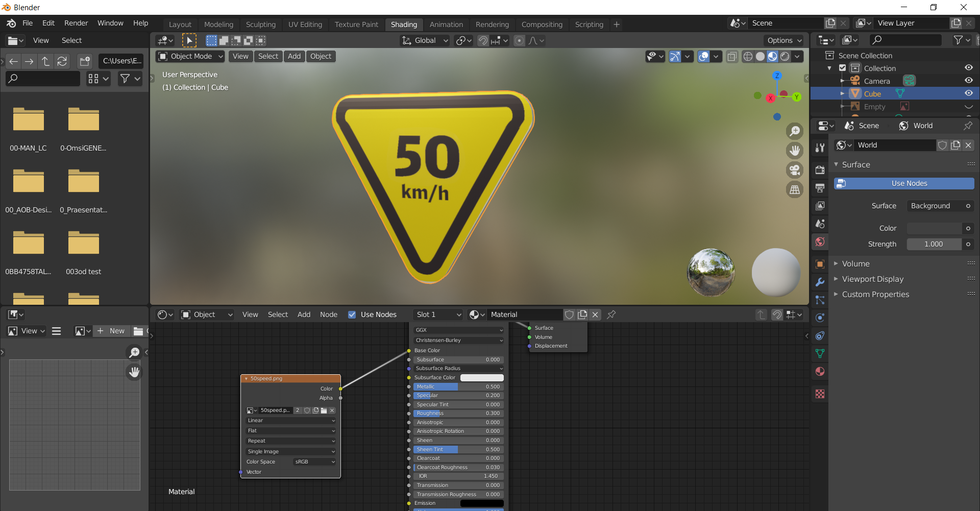The height and width of the screenshot is (511, 980).
Task: Expand the Volume panel
Action: coord(855,263)
